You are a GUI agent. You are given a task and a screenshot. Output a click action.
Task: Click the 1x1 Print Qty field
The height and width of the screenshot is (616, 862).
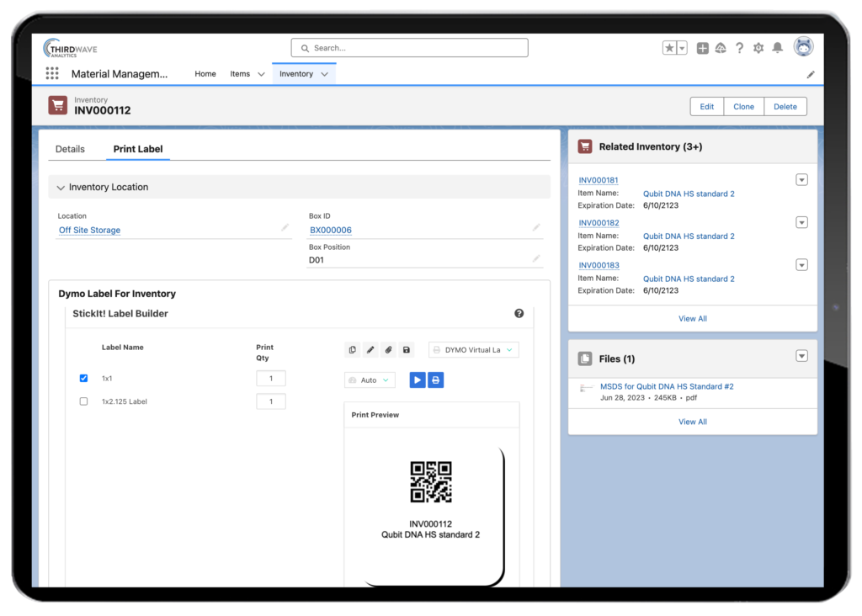pos(271,378)
